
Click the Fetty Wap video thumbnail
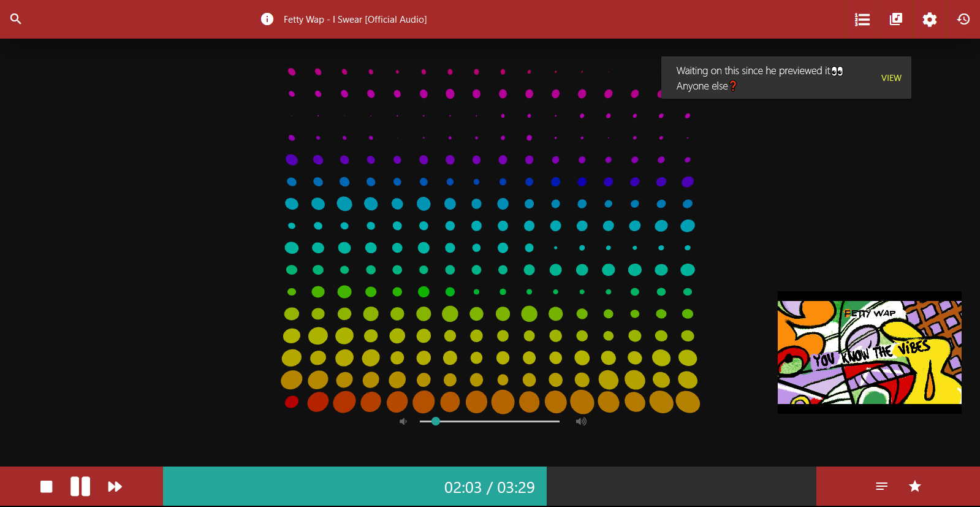(870, 353)
